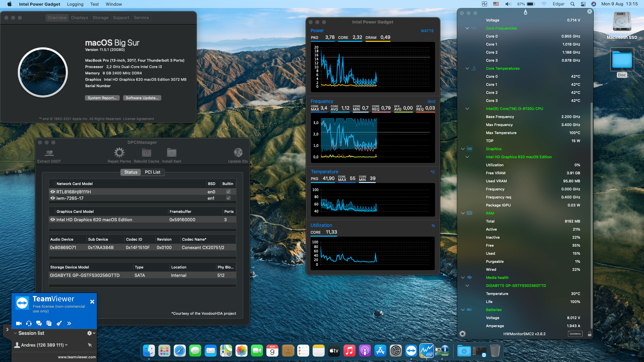Collapse the Core Frequencies group

pyautogui.click(x=467, y=28)
